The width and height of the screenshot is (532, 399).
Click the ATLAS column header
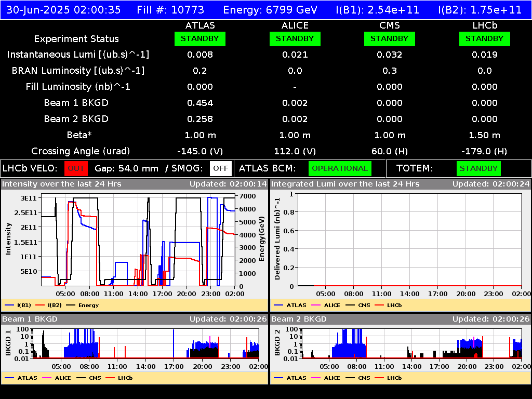pyautogui.click(x=200, y=25)
